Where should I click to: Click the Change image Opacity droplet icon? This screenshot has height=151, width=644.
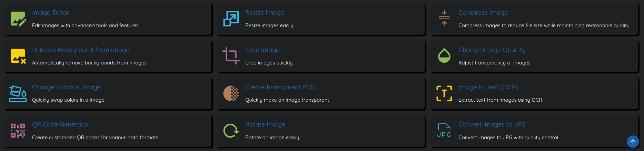coord(444,56)
